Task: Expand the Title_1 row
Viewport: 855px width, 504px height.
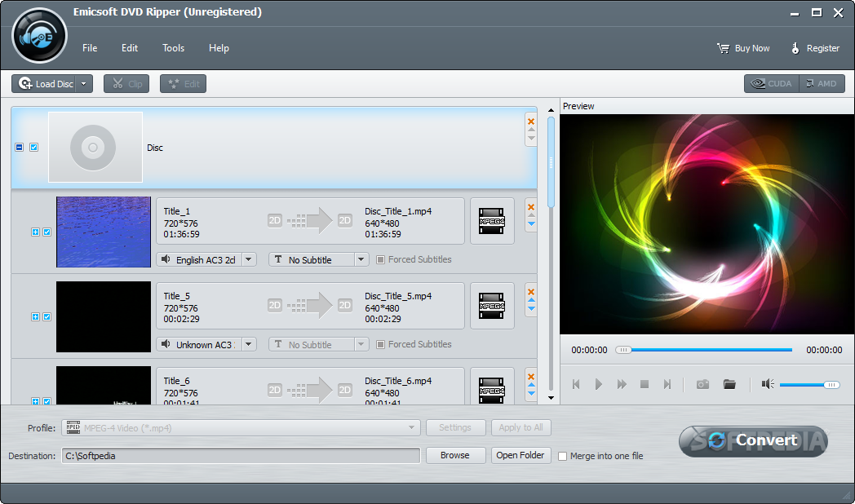Action: coord(35,232)
